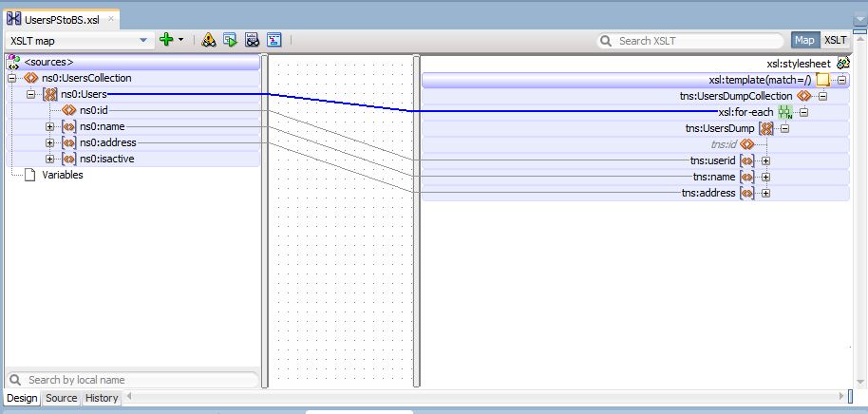Image resolution: width=868 pixels, height=414 pixels.
Task: Select the Variables tree item
Action: pyautogui.click(x=63, y=175)
